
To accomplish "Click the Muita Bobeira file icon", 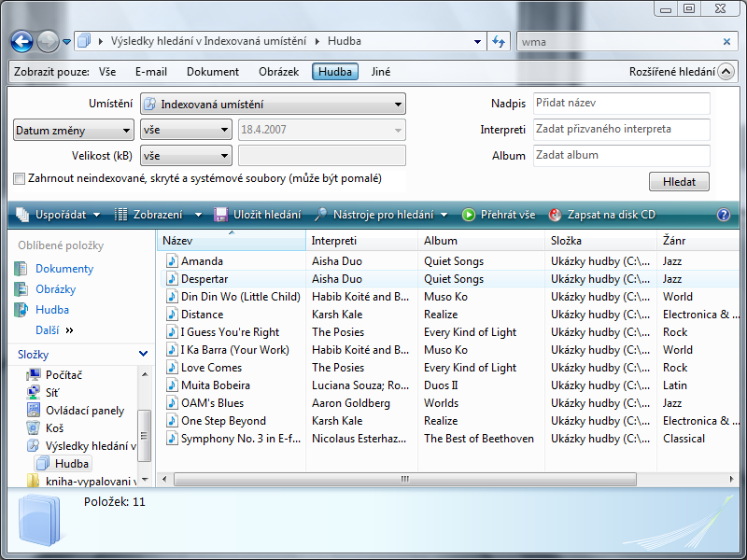I will 172,385.
